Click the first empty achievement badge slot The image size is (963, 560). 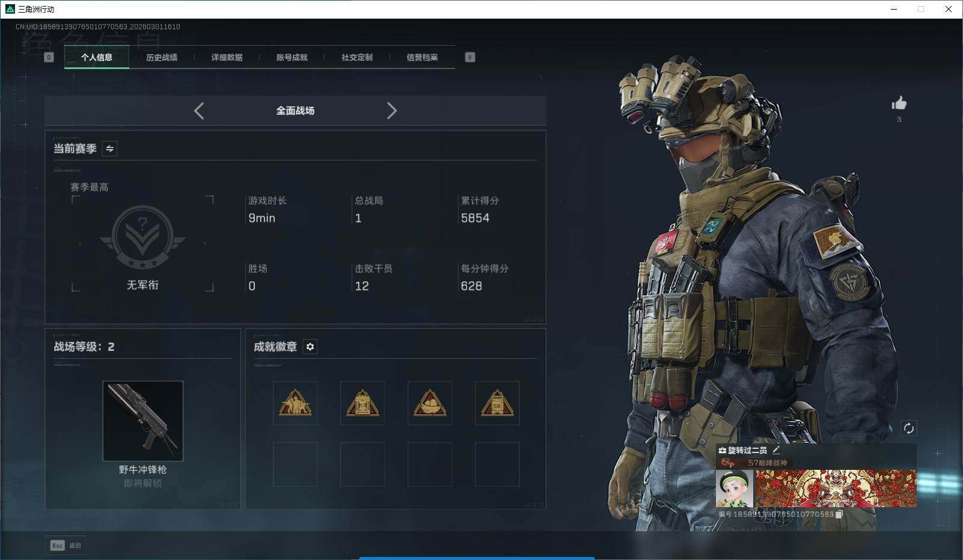295,464
